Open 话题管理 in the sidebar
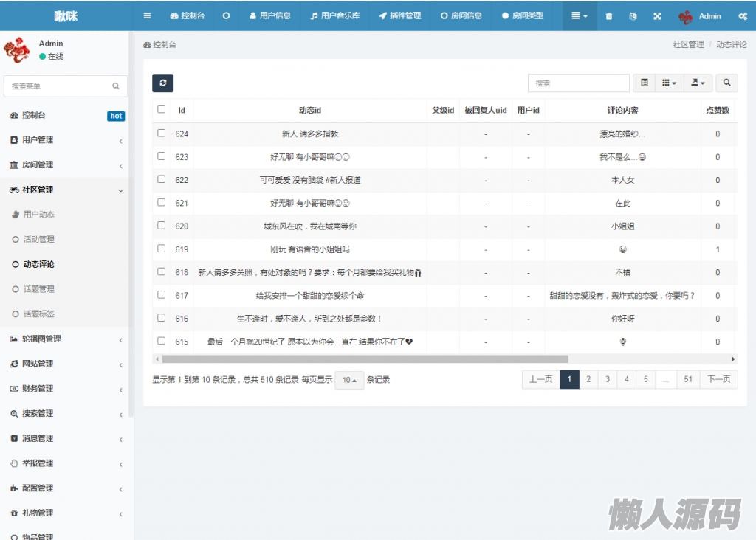The height and width of the screenshot is (540, 756). click(38, 289)
